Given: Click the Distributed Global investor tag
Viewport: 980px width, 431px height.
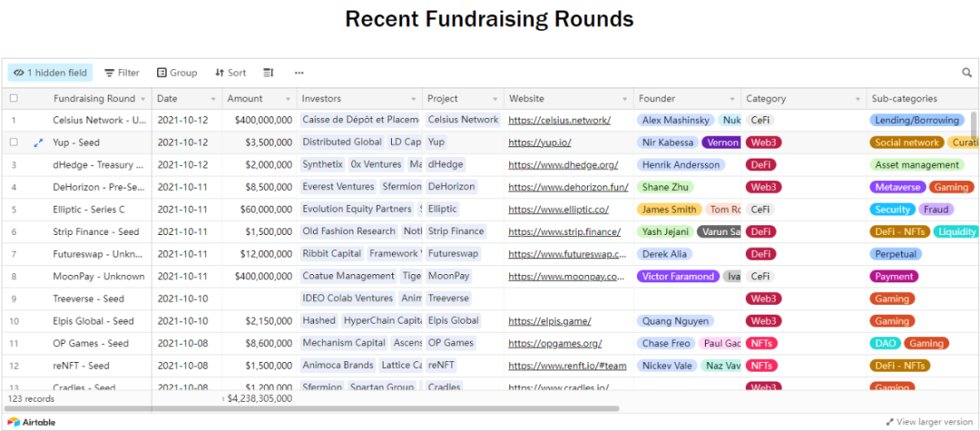Looking at the screenshot, I should pyautogui.click(x=342, y=142).
